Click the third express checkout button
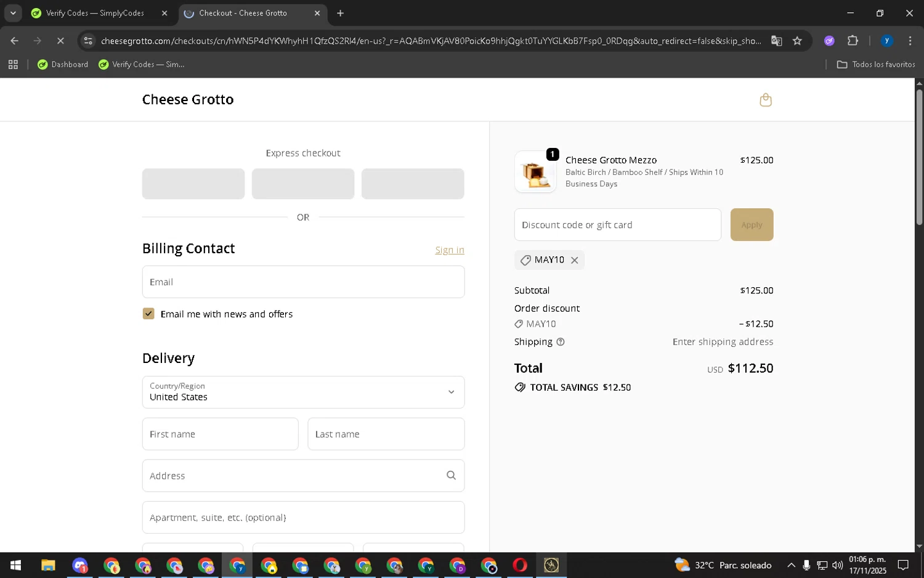 413,184
